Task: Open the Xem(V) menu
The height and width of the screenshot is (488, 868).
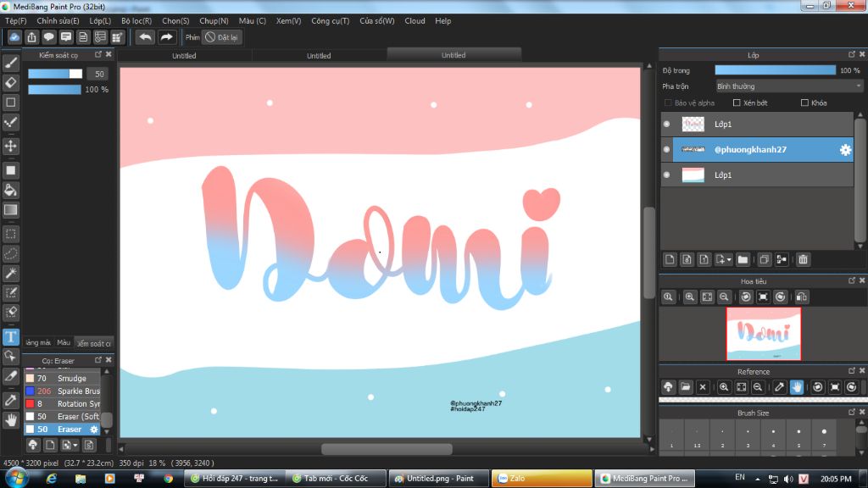Action: (288, 21)
